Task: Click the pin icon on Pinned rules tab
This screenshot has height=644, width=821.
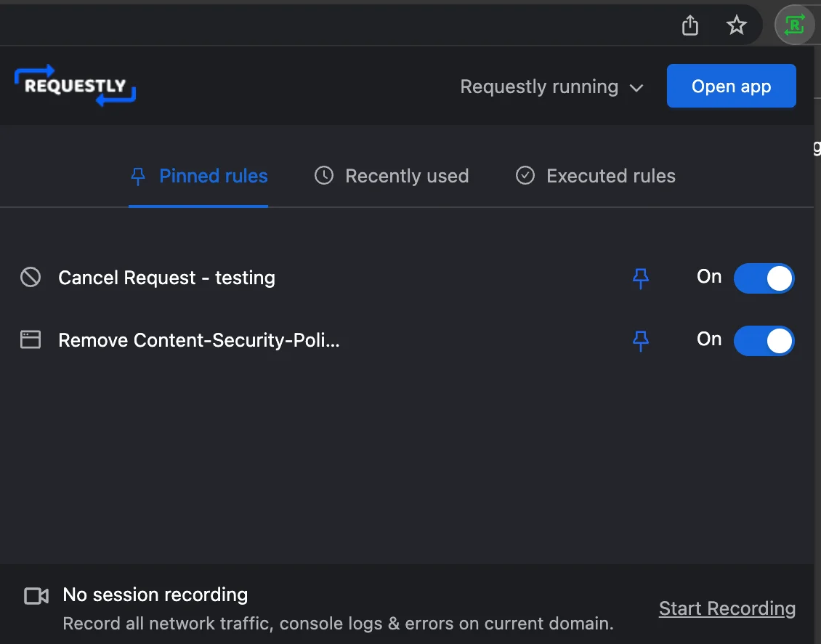Action: 138,177
